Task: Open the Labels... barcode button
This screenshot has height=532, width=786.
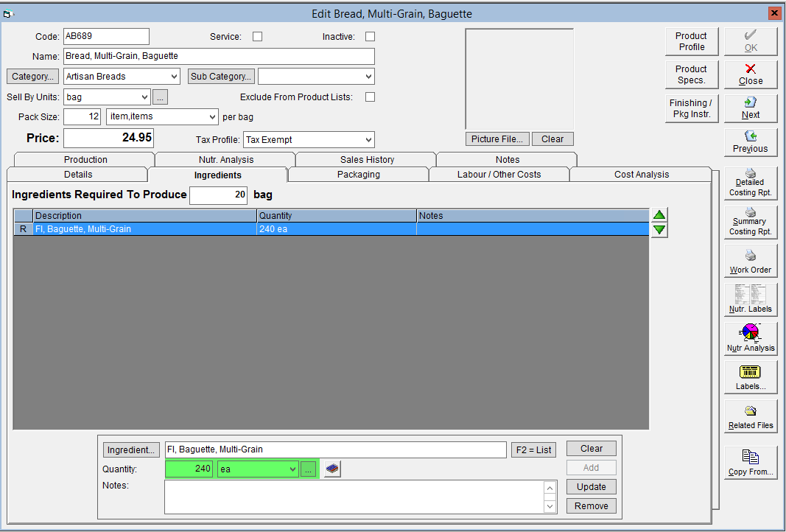Action: (751, 378)
